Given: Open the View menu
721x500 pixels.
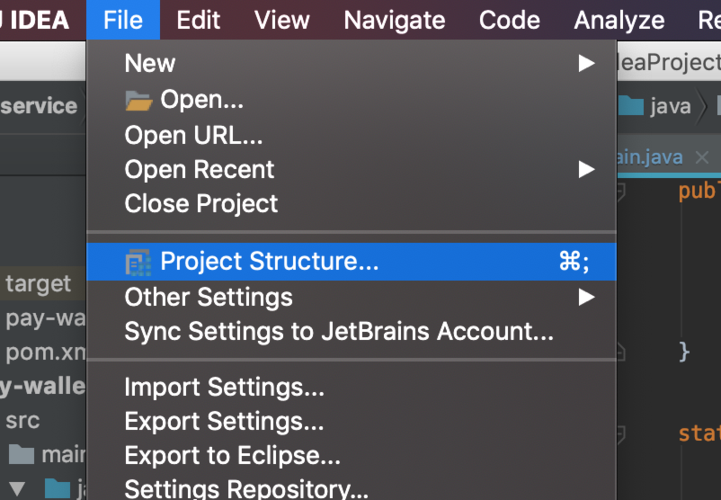Looking at the screenshot, I should 282,20.
